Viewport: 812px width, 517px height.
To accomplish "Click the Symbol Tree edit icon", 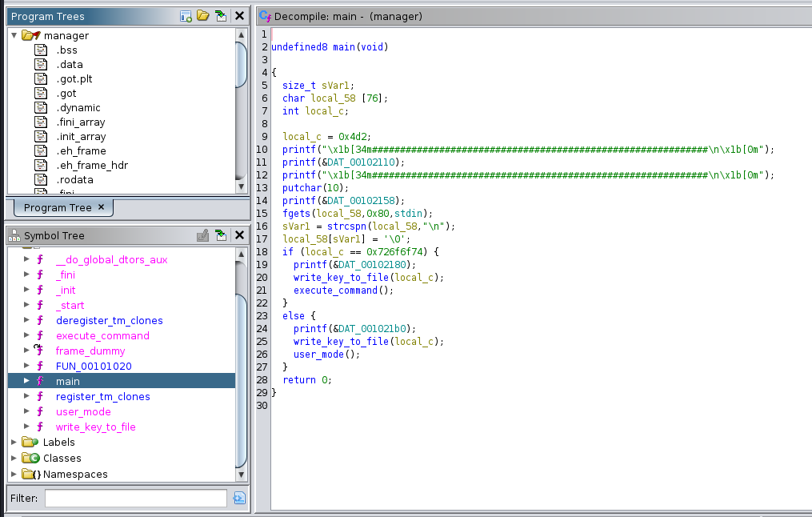I will (x=203, y=236).
